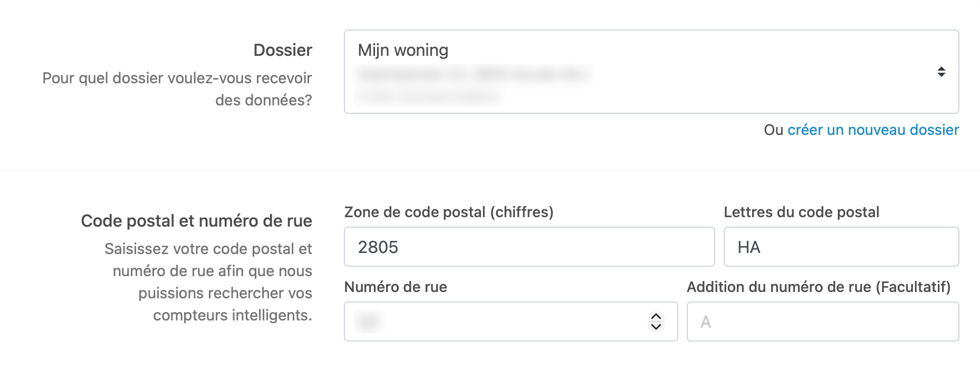The height and width of the screenshot is (370, 980).
Task: Click the "Dossier" heading
Action: coord(283,50)
